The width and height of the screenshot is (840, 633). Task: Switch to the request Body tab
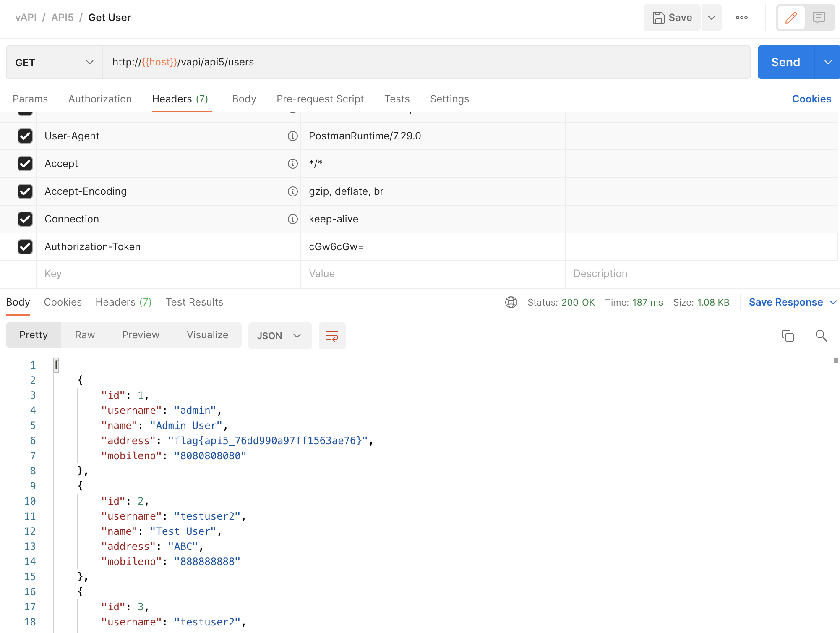pos(244,99)
